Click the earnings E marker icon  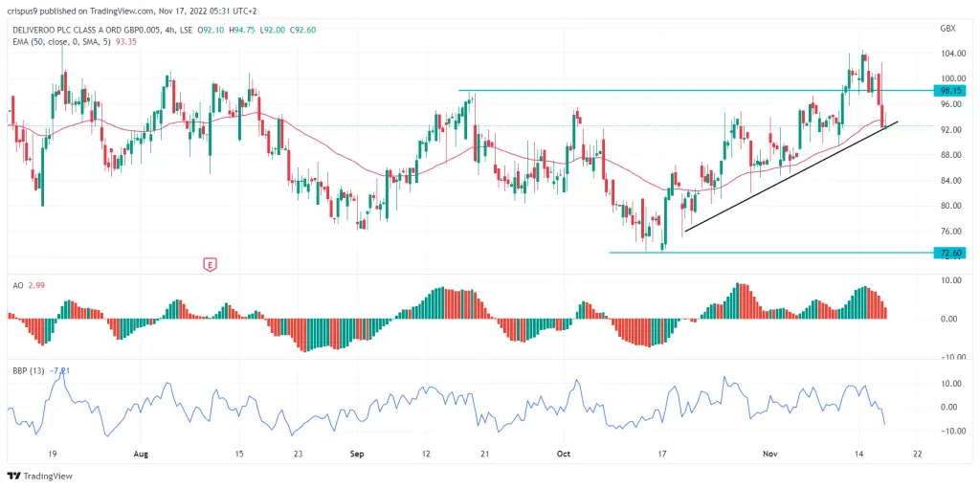(211, 265)
